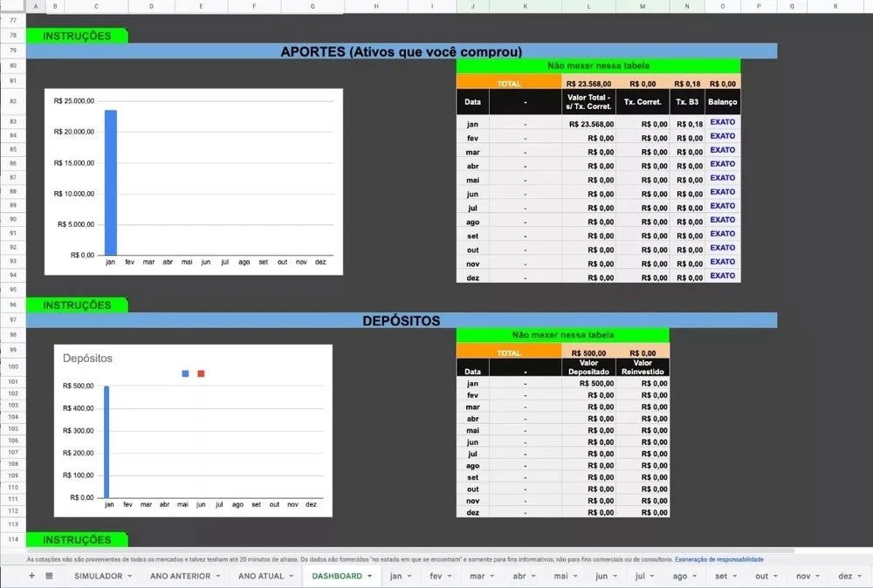This screenshot has height=588, width=873.
Task: Open the jul sheet tab
Action: click(640, 576)
